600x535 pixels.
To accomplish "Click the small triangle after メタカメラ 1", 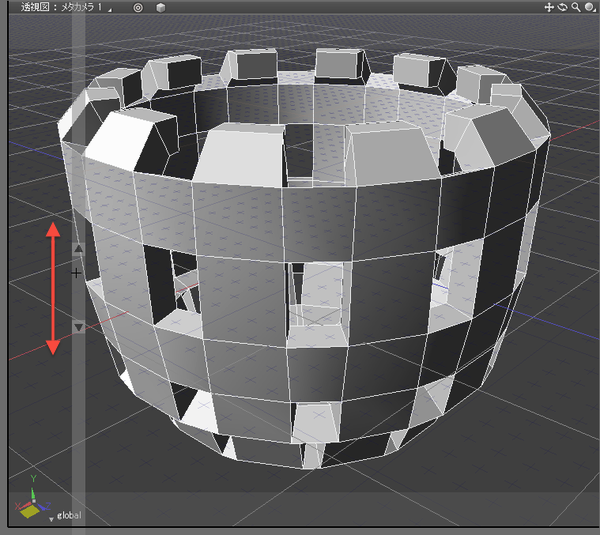I will tap(108, 8).
